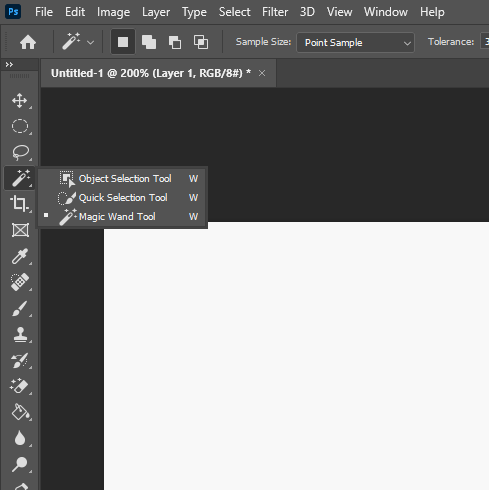Open the Layer menu
This screenshot has width=489, height=490.
156,12
